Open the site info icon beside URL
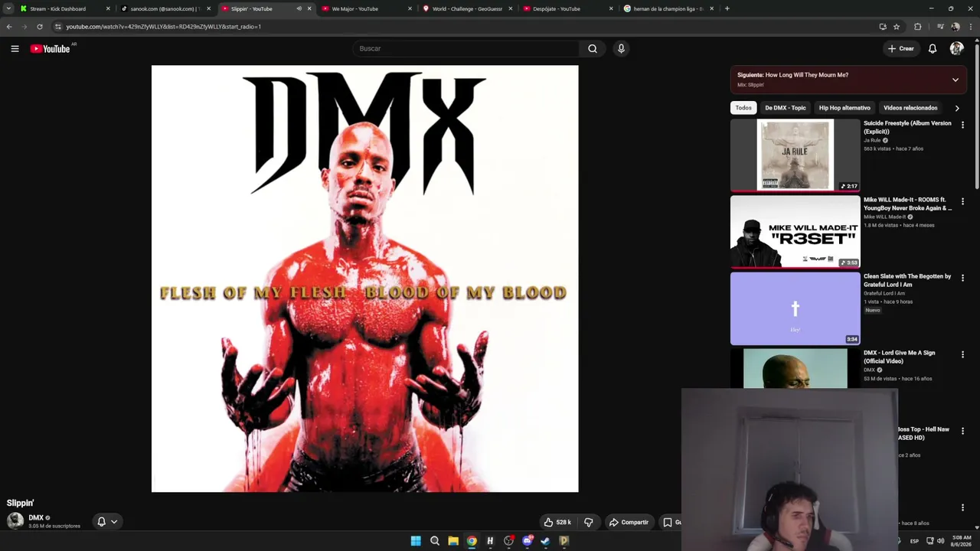The width and height of the screenshot is (980, 551). click(57, 27)
